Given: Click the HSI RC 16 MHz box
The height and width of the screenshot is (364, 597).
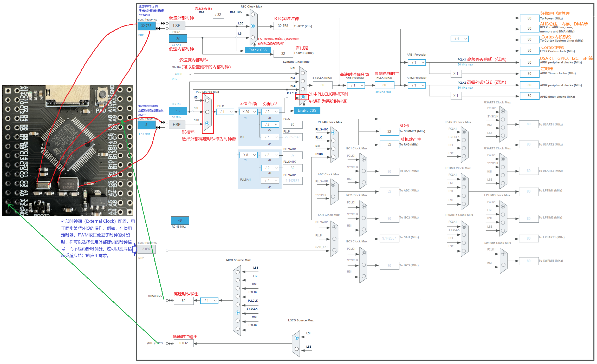Looking at the screenshot, I should [x=178, y=111].
